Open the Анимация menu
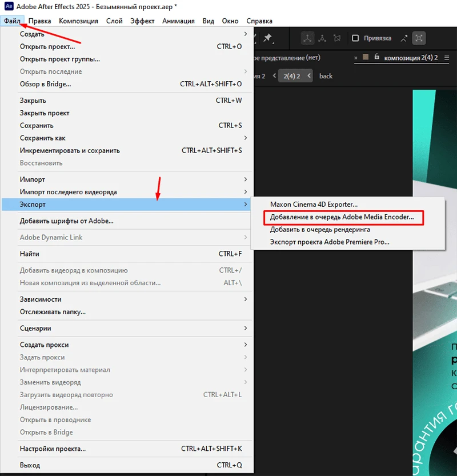Screen dimensions: 457x476 click(178, 21)
